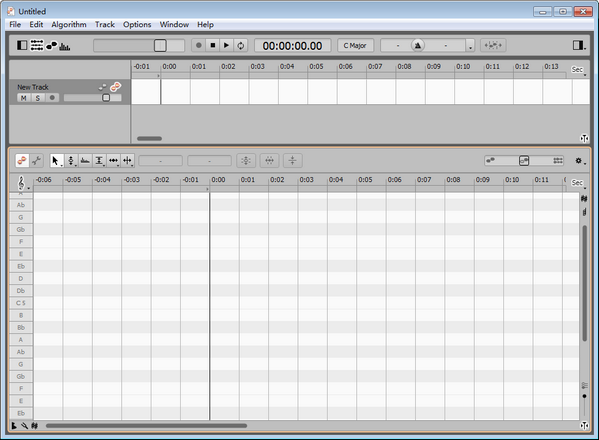The width and height of the screenshot is (599, 440).
Task: Click bottom-left sharp symbol icon
Action: click(x=34, y=425)
